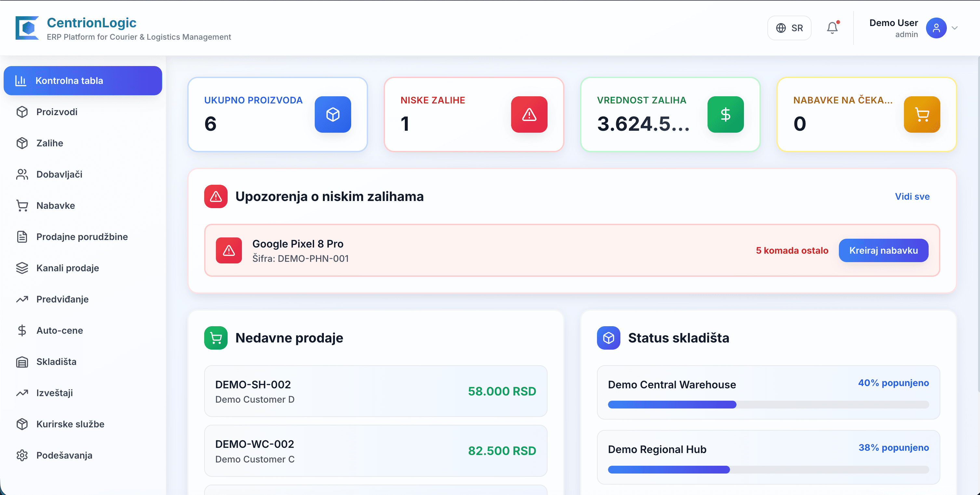Open Predviđanje via trend arrow icon
The height and width of the screenshot is (495, 980).
click(x=22, y=299)
